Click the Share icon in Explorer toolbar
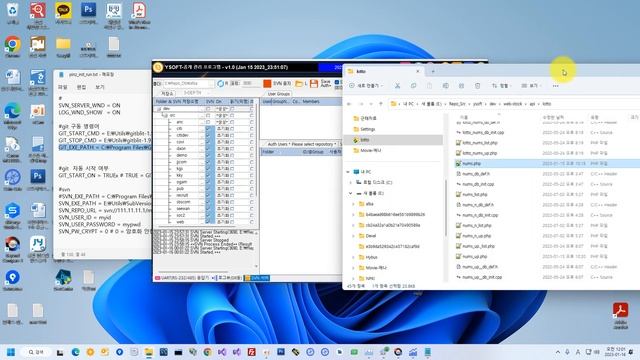 click(461, 86)
